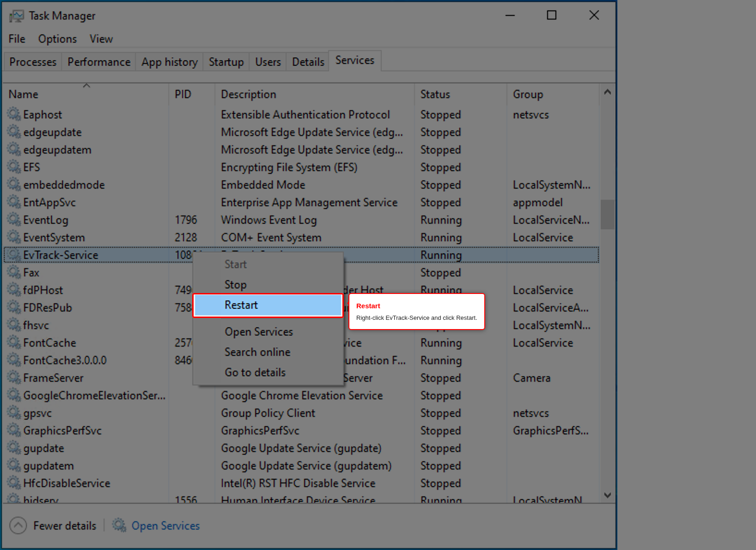Select 'COM+ Event System' description cell

271,238
